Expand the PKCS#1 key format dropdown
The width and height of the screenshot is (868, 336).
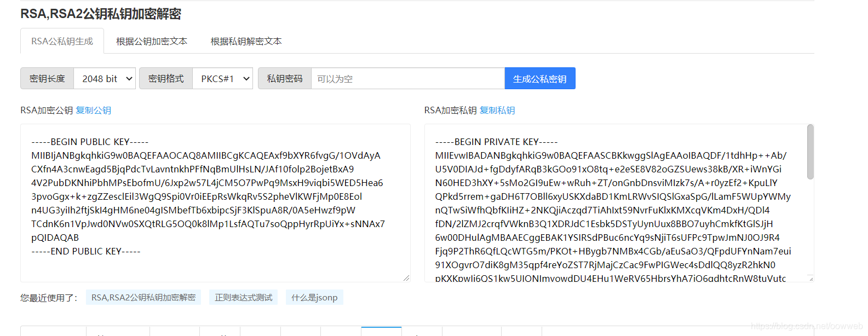point(223,79)
